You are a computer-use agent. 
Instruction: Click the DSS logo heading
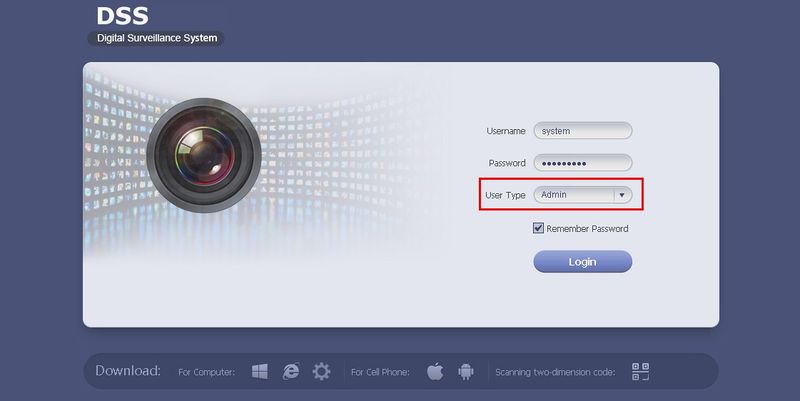click(x=122, y=16)
